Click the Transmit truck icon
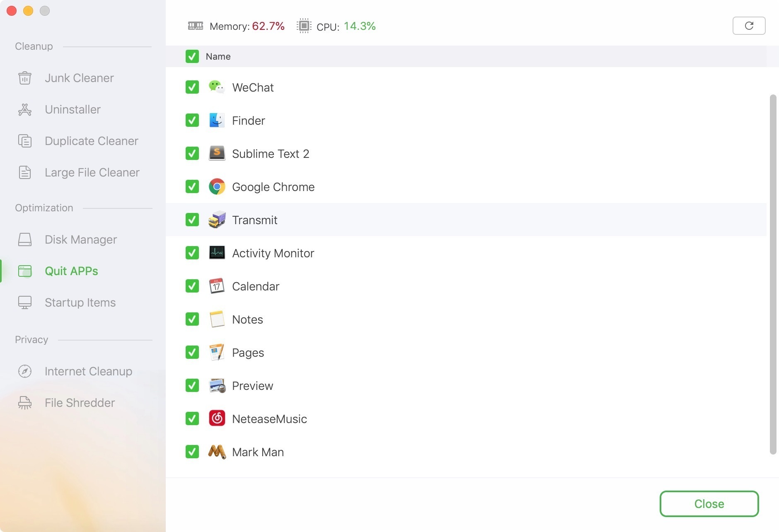Viewport: 779px width, 532px height. tap(217, 220)
